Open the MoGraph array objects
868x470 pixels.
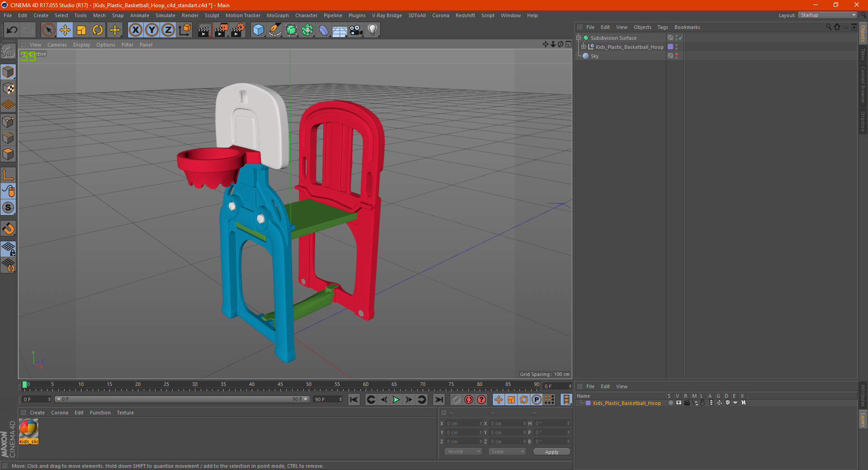[x=307, y=30]
